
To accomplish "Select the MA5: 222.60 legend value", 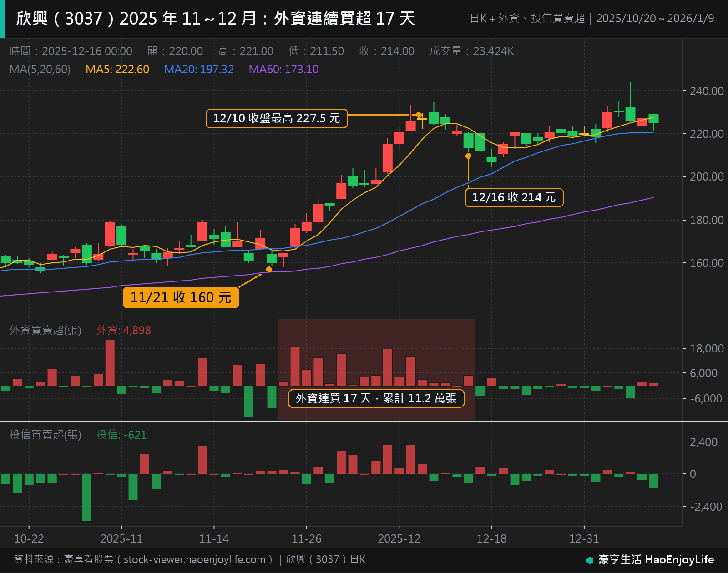I will (117, 69).
